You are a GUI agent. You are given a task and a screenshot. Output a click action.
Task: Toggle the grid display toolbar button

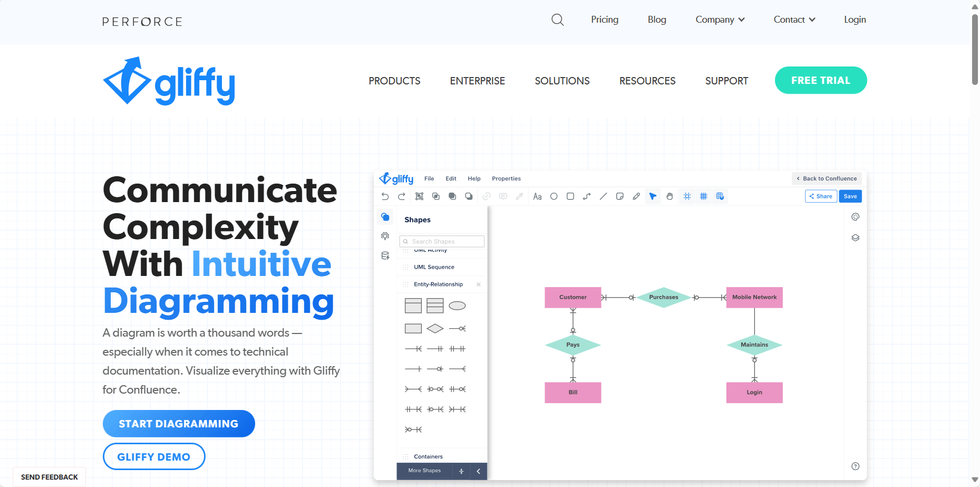704,196
